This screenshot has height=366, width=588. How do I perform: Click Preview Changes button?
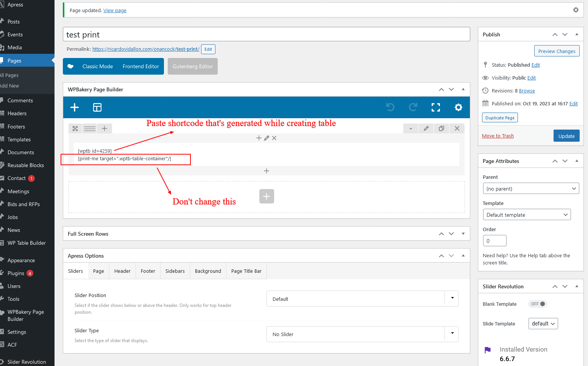tap(557, 51)
